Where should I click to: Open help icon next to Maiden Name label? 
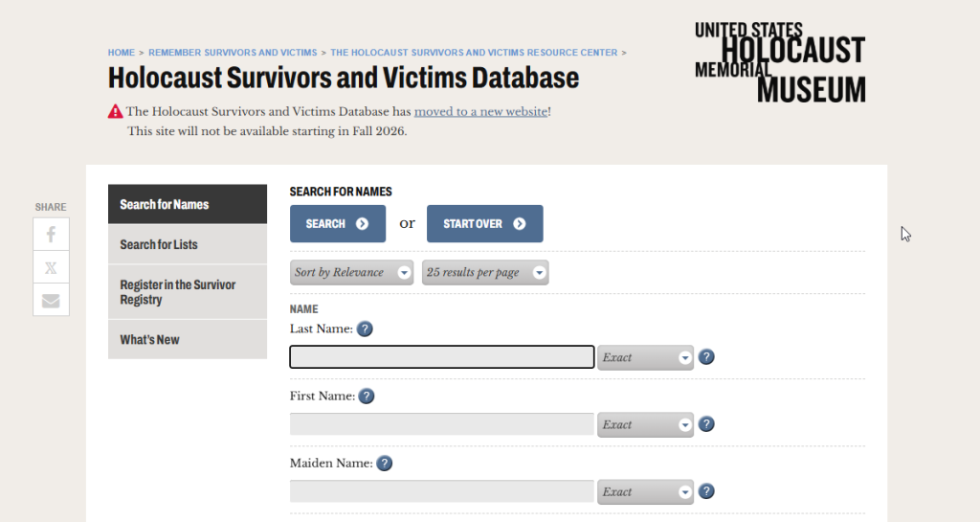coord(385,464)
